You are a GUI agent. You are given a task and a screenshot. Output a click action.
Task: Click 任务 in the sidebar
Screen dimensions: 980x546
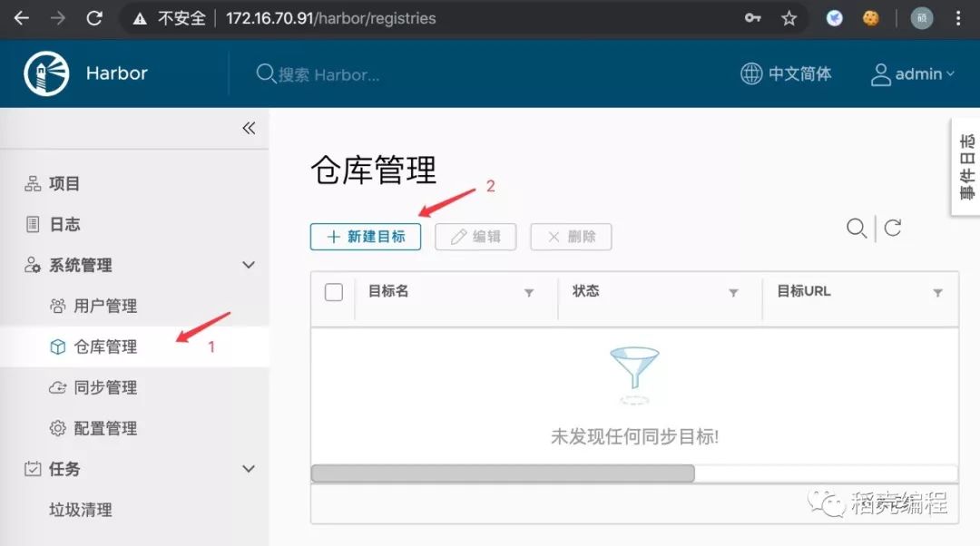[64, 469]
